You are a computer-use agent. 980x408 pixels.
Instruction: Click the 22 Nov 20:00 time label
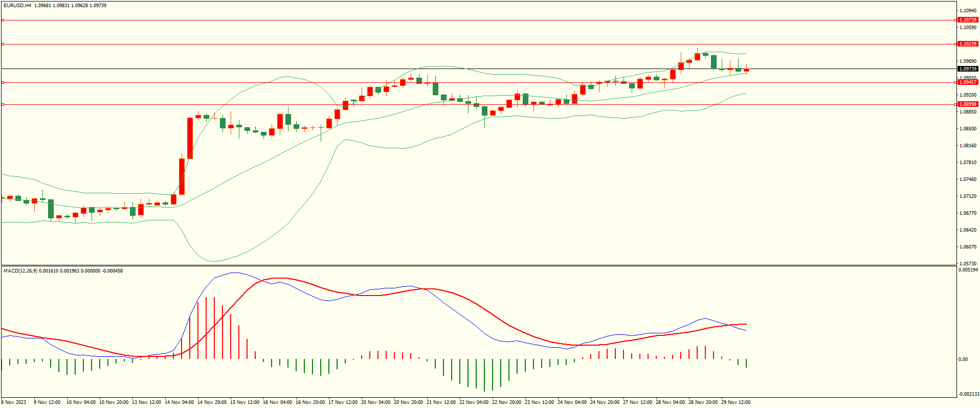click(506, 402)
